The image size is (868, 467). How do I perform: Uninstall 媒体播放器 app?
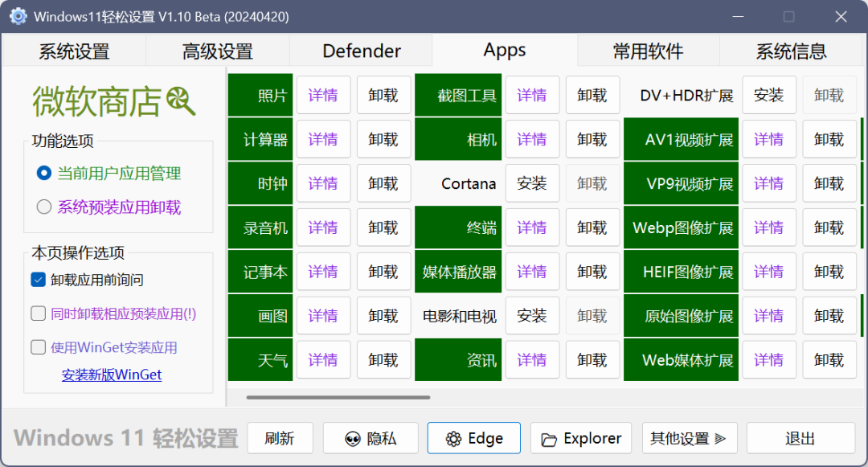pyautogui.click(x=592, y=272)
